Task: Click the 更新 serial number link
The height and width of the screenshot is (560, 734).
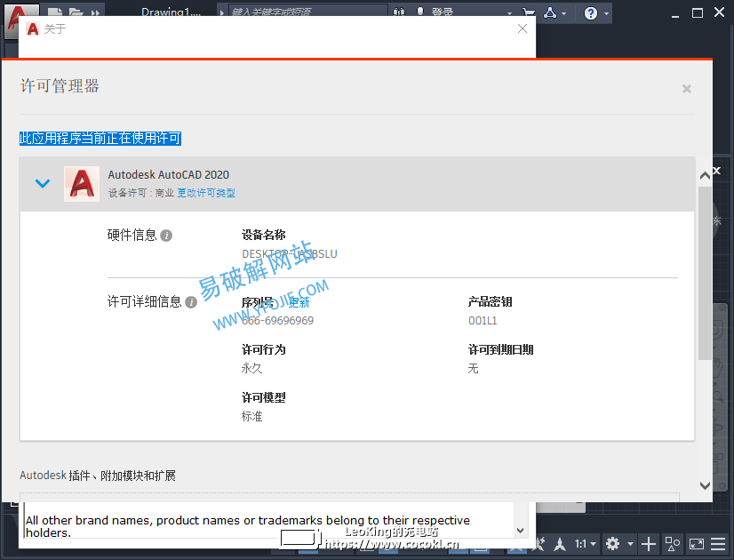Action: (299, 302)
